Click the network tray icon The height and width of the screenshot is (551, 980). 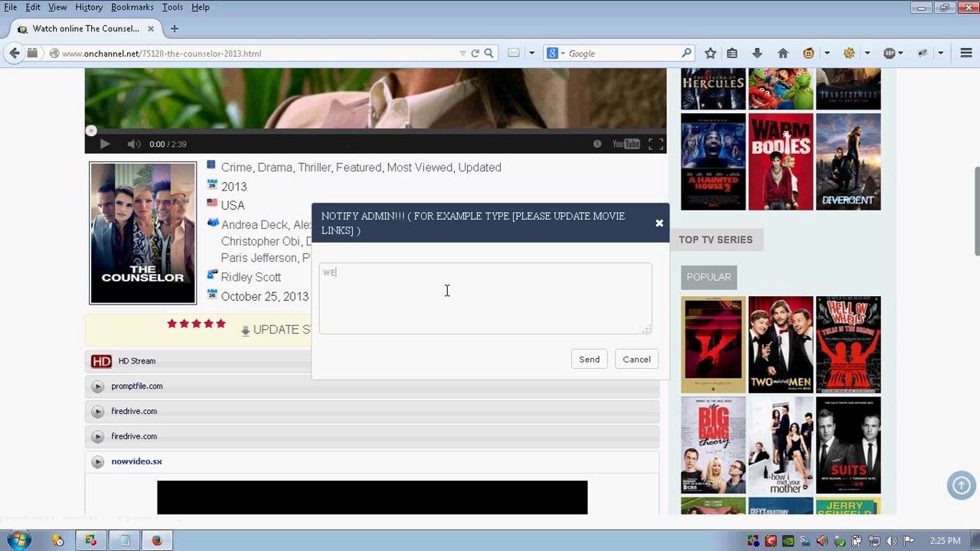(x=874, y=541)
